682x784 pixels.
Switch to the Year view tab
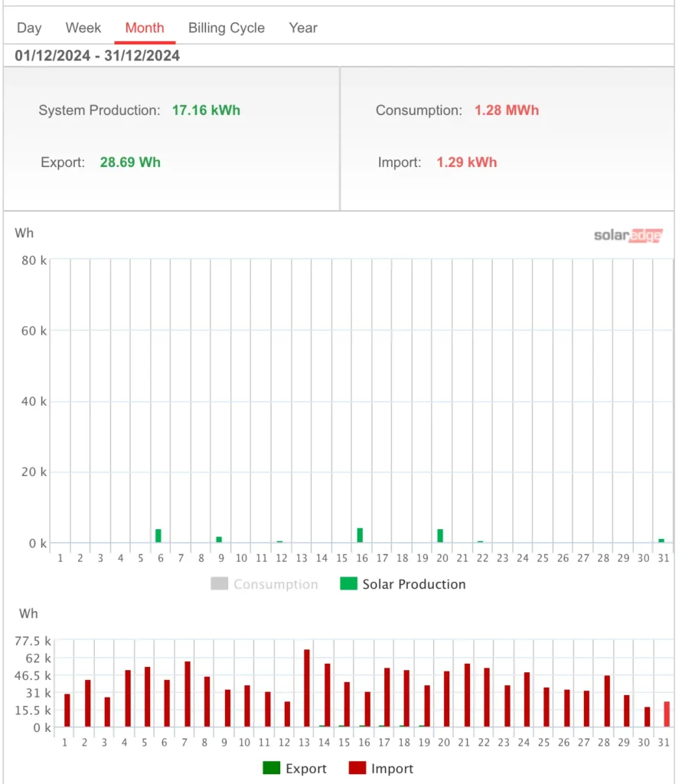[303, 28]
